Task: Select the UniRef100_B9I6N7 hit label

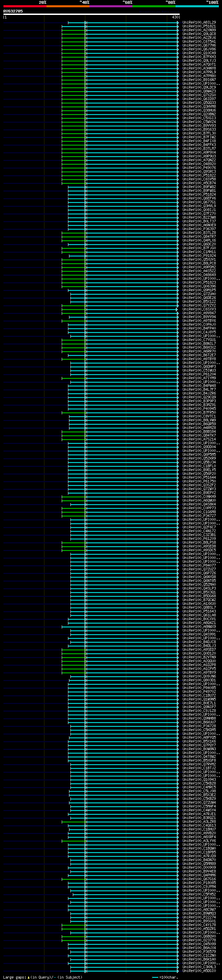Action: point(199,80)
